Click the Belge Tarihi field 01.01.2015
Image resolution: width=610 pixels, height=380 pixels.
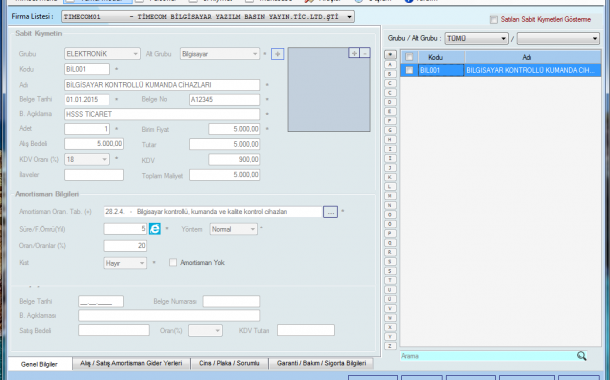(87, 100)
